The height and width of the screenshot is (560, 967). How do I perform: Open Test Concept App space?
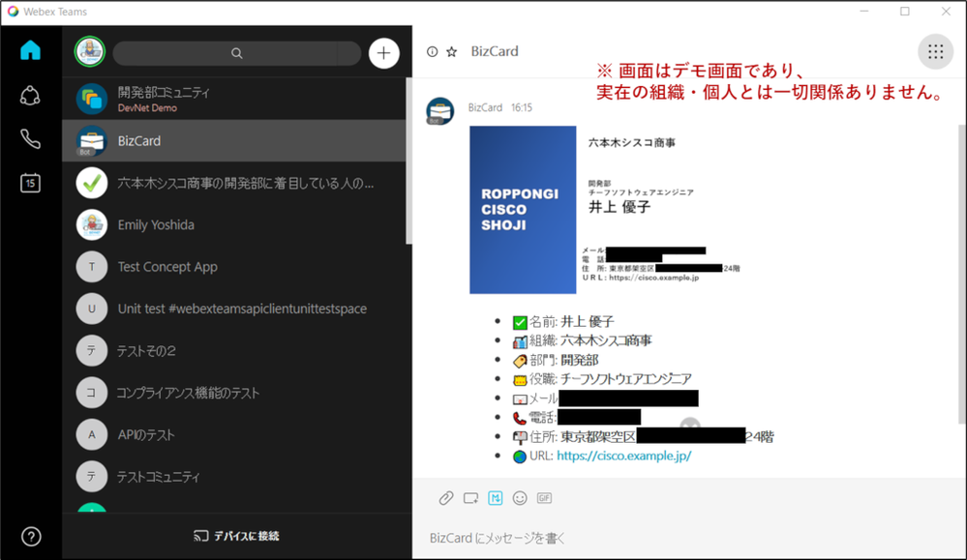click(233, 267)
